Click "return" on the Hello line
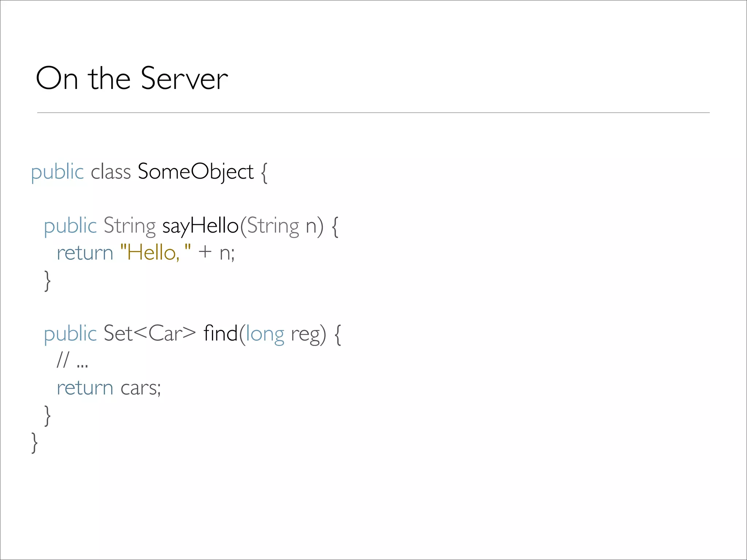This screenshot has width=747, height=560. coord(85,253)
